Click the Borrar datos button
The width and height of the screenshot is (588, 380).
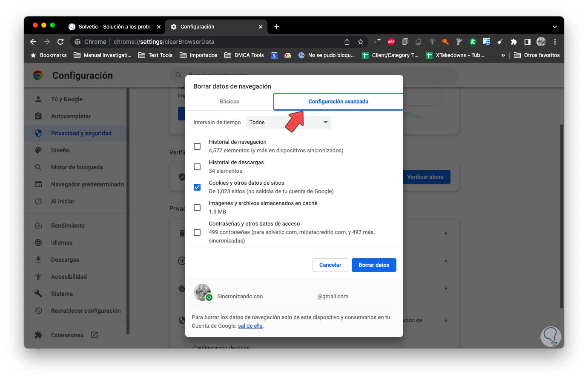[x=374, y=265]
